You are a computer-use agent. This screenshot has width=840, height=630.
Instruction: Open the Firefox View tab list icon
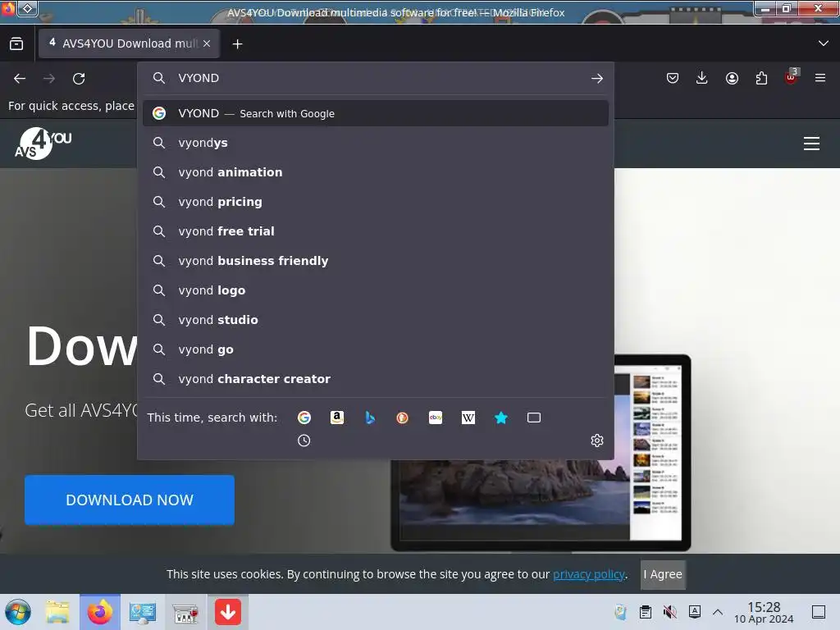(16, 43)
